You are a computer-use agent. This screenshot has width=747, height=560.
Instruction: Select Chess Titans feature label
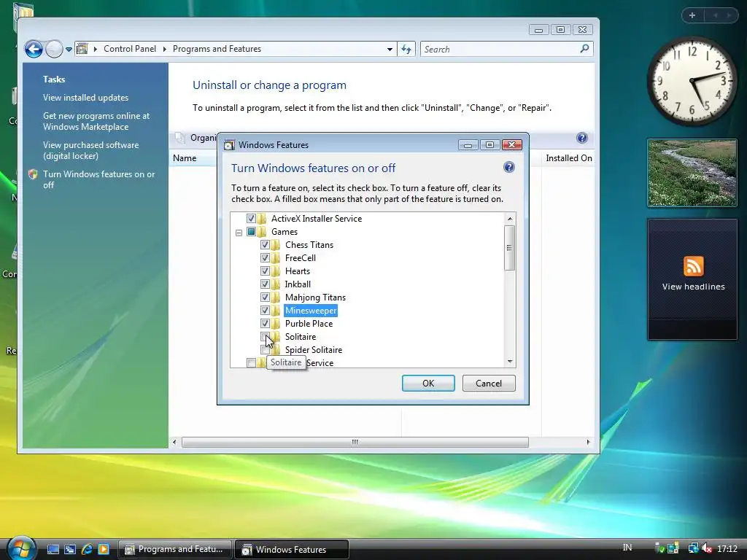[x=309, y=245]
